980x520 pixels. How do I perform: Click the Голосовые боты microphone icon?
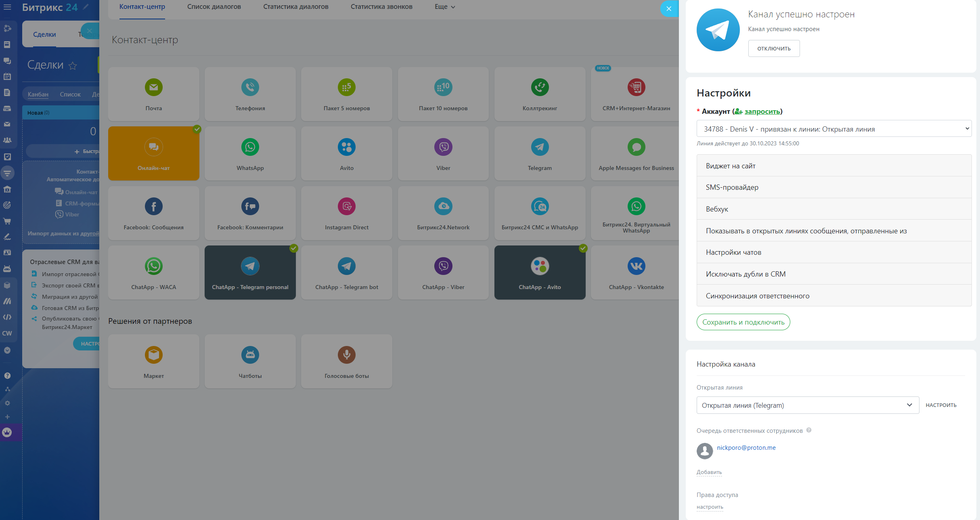tap(346, 355)
